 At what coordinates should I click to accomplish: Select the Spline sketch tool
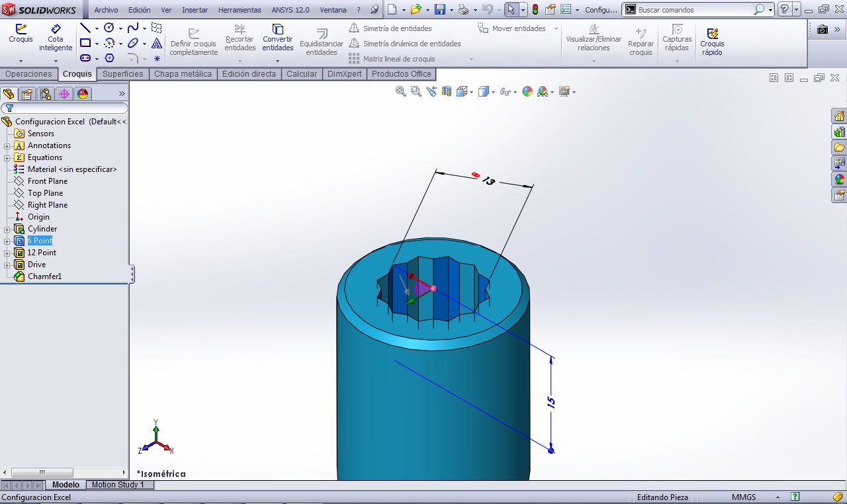[133, 28]
